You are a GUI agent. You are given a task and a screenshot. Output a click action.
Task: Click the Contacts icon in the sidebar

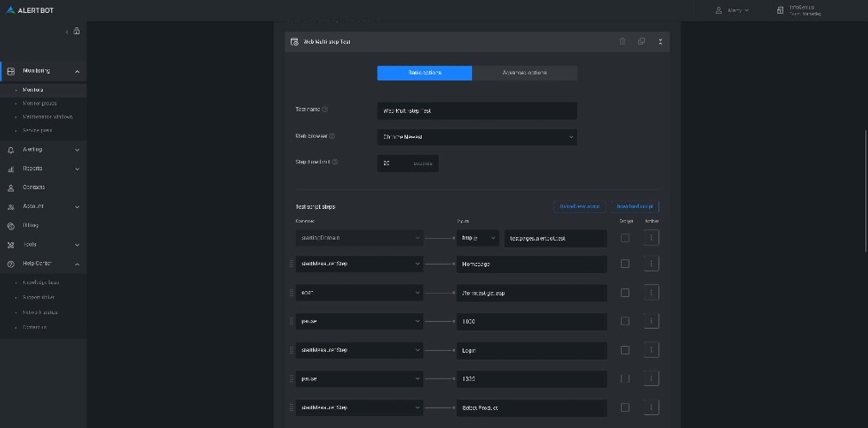click(x=11, y=187)
